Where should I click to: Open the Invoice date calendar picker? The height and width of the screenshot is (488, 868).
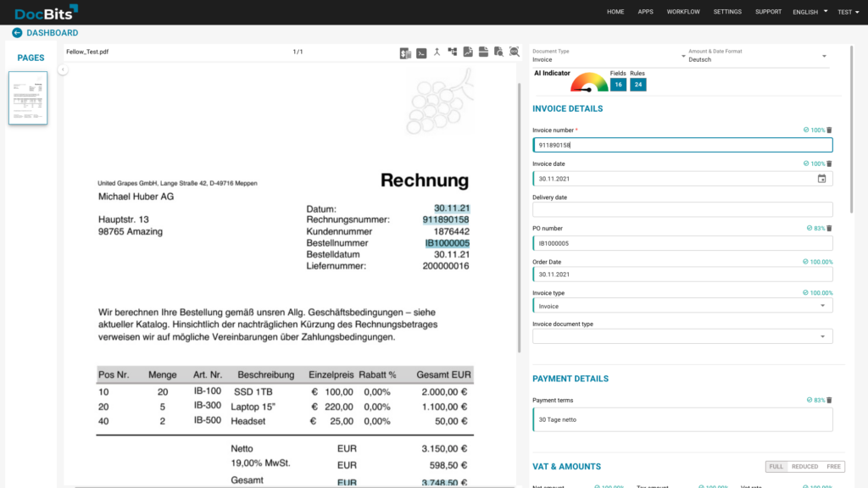click(821, 179)
